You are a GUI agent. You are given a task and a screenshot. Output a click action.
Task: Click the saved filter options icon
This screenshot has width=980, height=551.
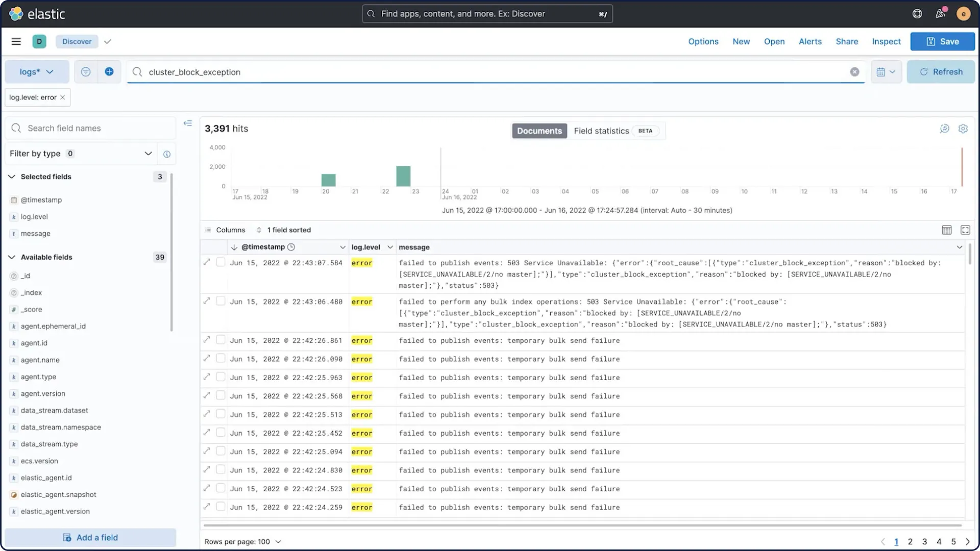pos(86,72)
